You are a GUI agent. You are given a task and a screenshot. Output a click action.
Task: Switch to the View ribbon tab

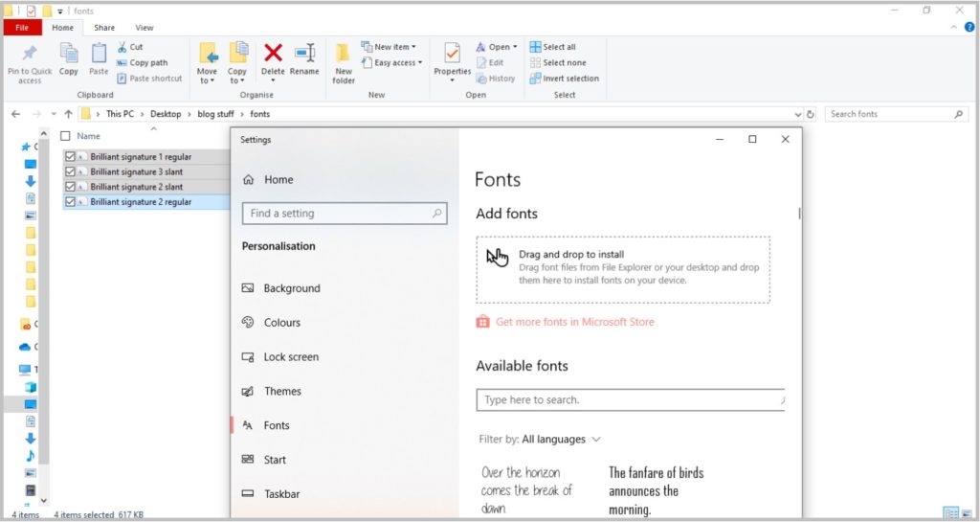coord(144,28)
